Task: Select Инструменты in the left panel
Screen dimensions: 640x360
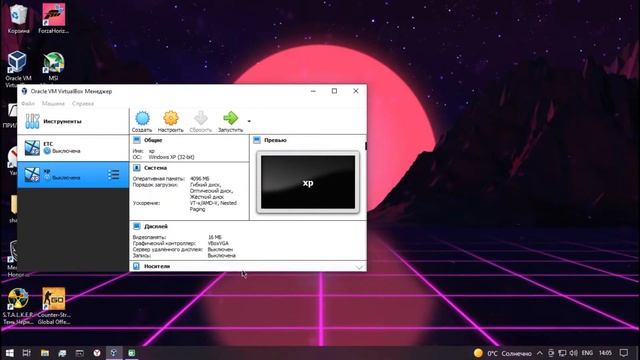Action: (x=73, y=121)
